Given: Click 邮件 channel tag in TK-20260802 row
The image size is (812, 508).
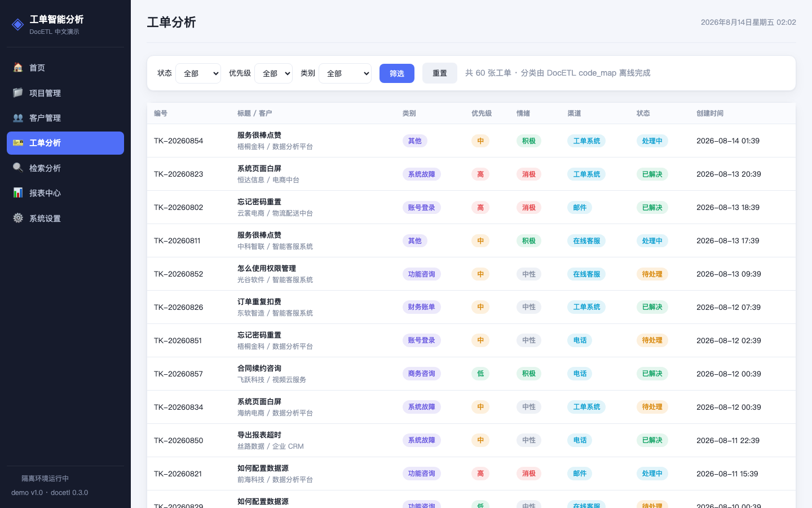Looking at the screenshot, I should coord(580,208).
